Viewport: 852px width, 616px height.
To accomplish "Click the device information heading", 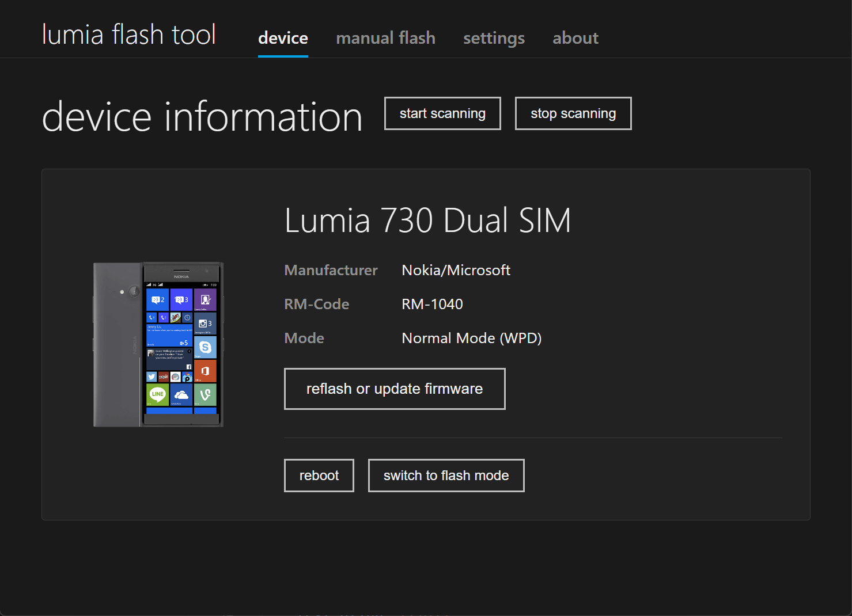I will click(202, 117).
